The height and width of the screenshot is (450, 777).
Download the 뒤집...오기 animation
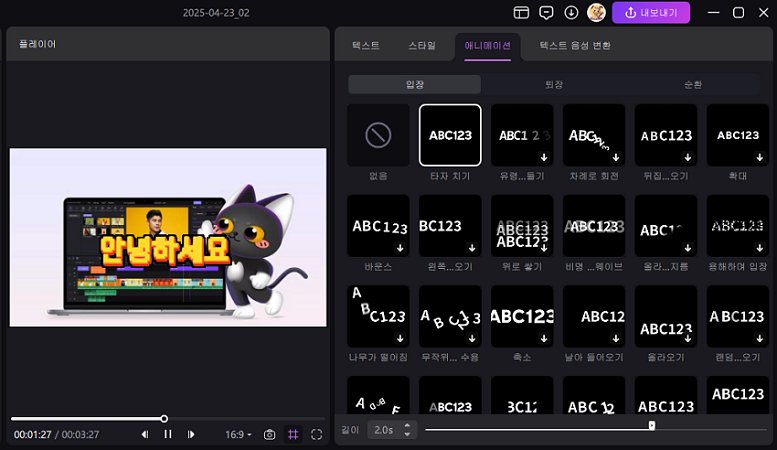687,157
